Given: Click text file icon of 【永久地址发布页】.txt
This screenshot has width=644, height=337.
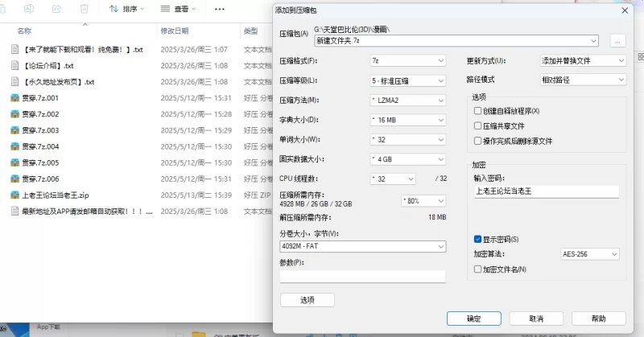Looking at the screenshot, I should click(14, 82).
